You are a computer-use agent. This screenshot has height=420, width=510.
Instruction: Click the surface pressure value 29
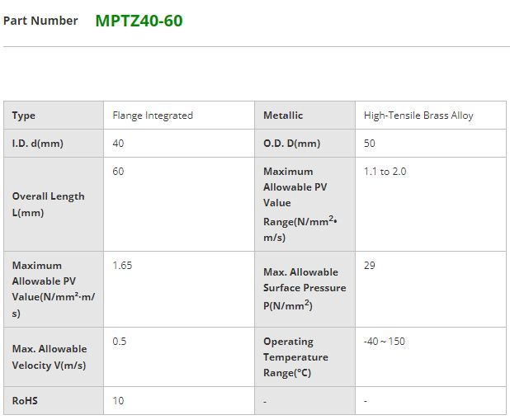370,266
